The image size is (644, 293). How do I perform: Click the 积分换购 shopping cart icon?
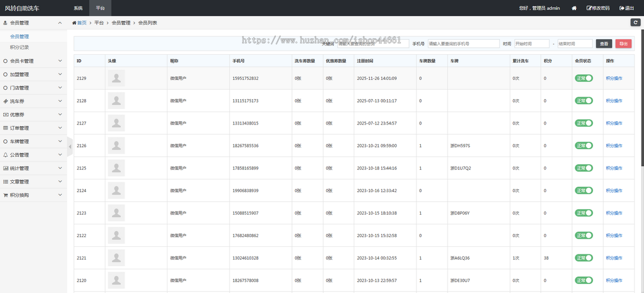[x=5, y=195]
